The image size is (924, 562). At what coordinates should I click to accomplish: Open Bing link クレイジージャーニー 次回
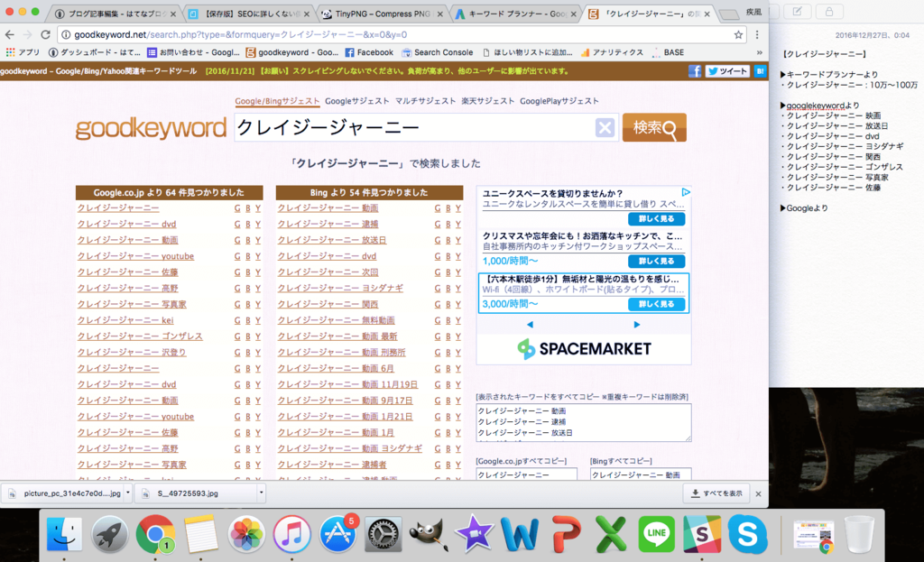click(328, 272)
